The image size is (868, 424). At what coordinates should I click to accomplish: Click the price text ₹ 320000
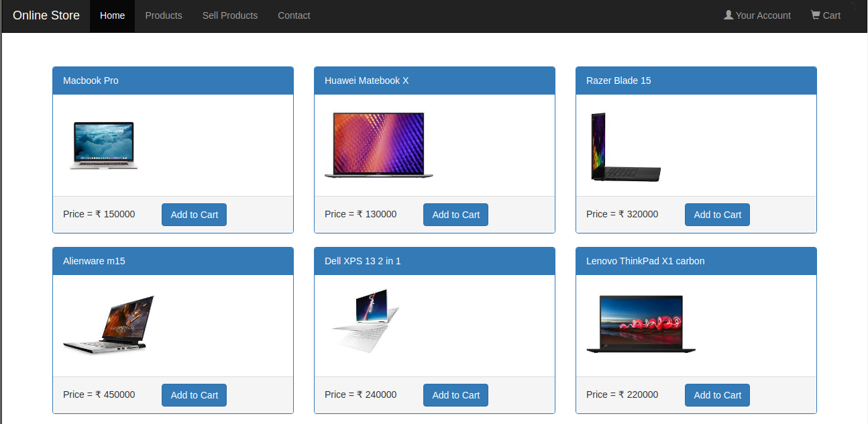click(x=638, y=214)
